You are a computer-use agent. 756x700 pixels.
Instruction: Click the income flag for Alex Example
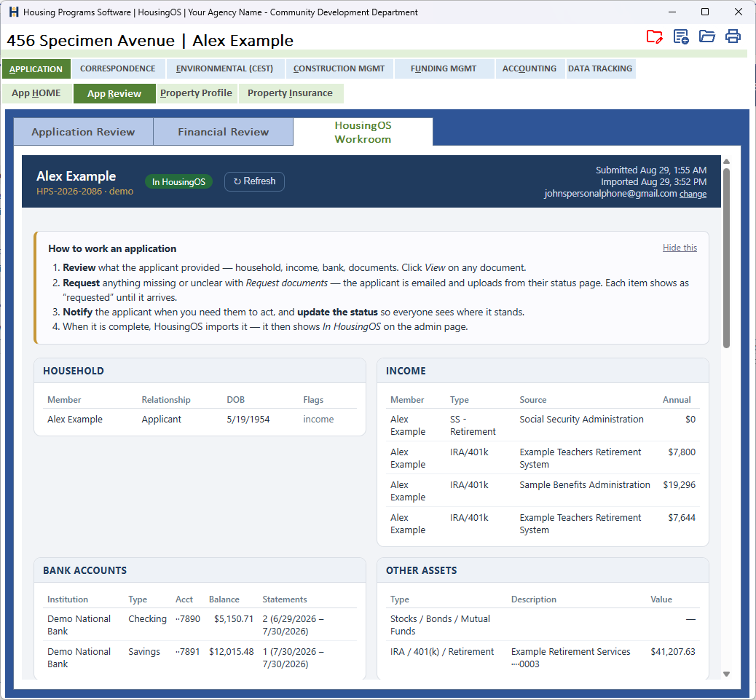click(318, 420)
